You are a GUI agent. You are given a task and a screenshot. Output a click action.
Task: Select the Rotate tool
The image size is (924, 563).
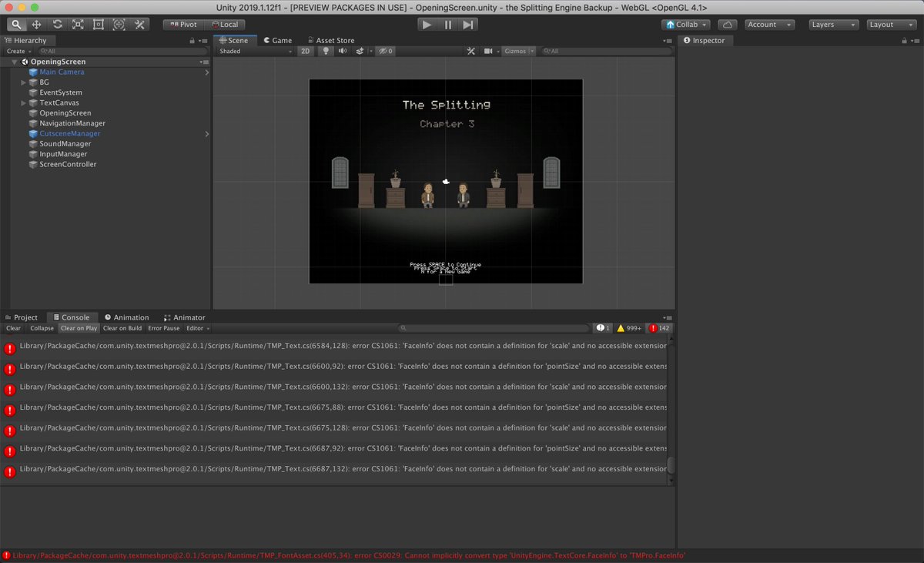(x=58, y=25)
